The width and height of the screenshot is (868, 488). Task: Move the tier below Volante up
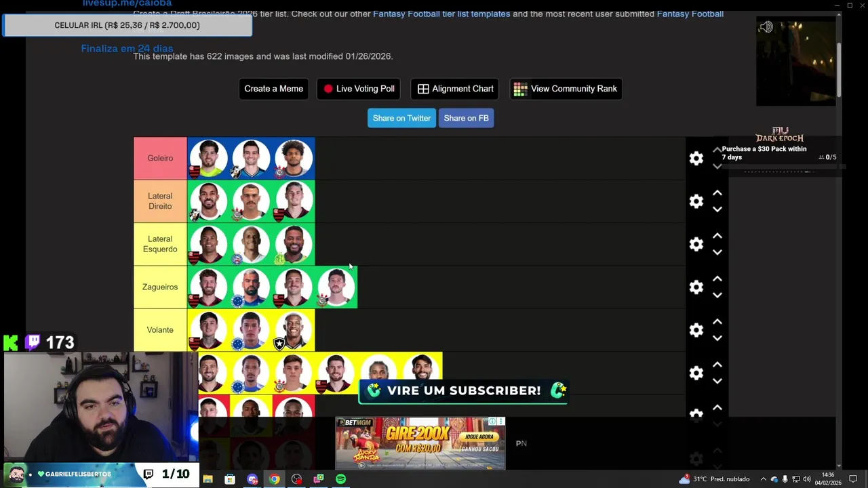(x=717, y=365)
